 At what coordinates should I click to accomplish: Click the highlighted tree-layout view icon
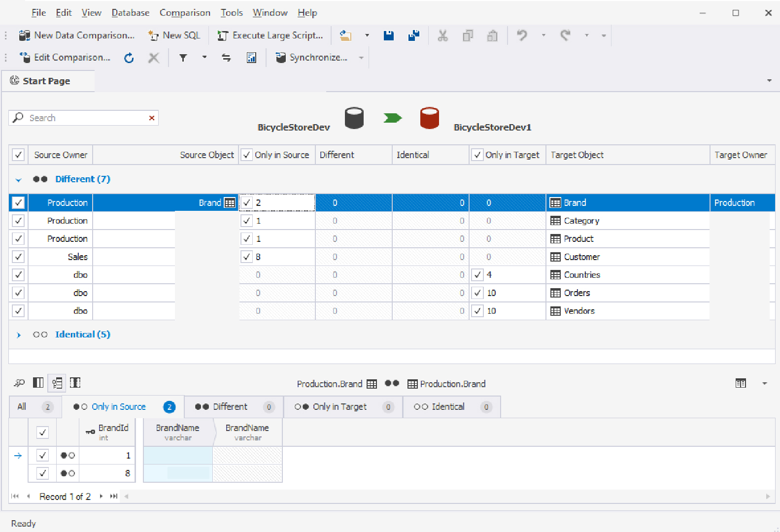tap(57, 383)
